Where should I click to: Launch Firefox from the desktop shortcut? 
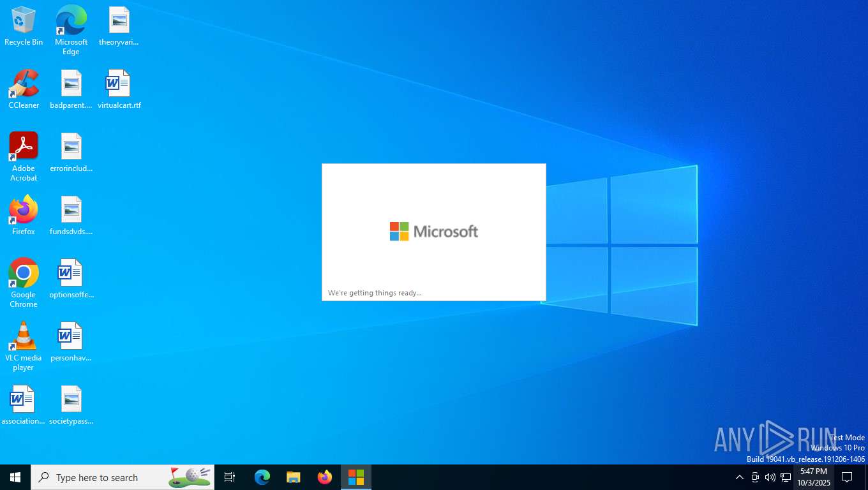(x=24, y=216)
